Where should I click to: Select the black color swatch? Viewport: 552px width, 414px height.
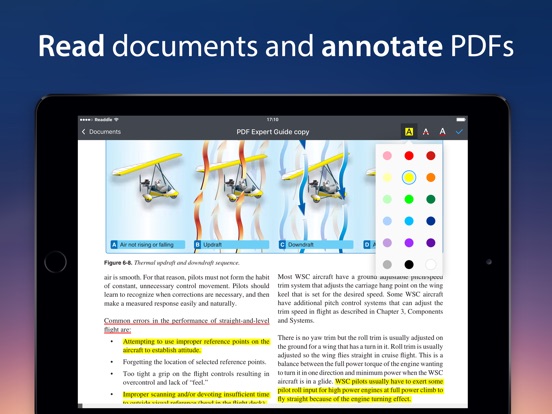tap(409, 264)
